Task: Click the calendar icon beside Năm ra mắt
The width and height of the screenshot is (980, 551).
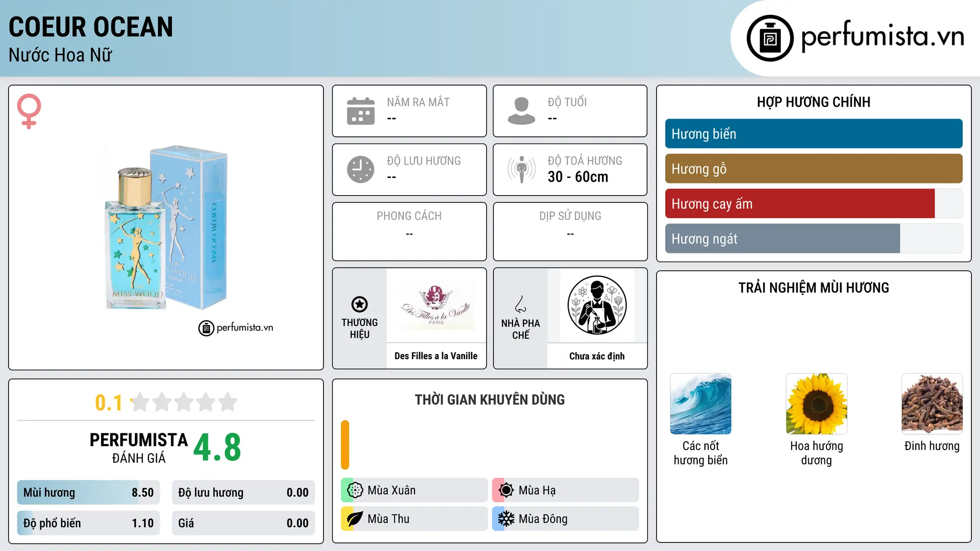Action: [361, 111]
